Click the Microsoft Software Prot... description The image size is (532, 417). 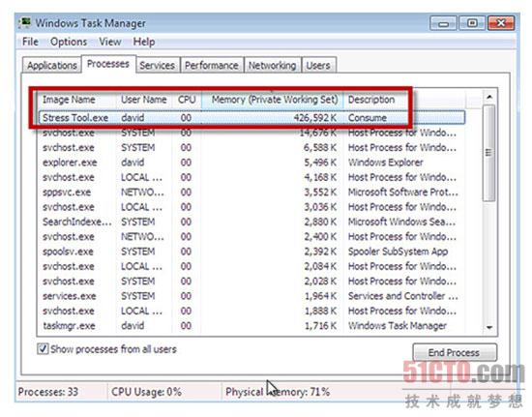tap(403, 192)
